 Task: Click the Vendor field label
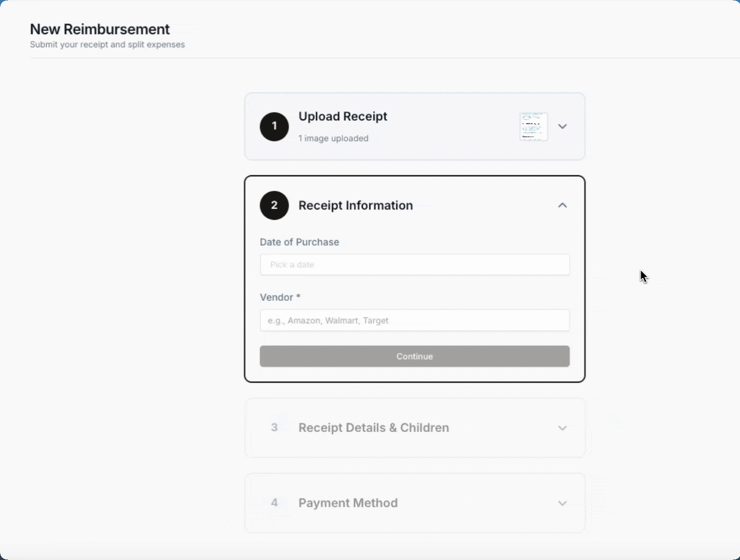(280, 297)
